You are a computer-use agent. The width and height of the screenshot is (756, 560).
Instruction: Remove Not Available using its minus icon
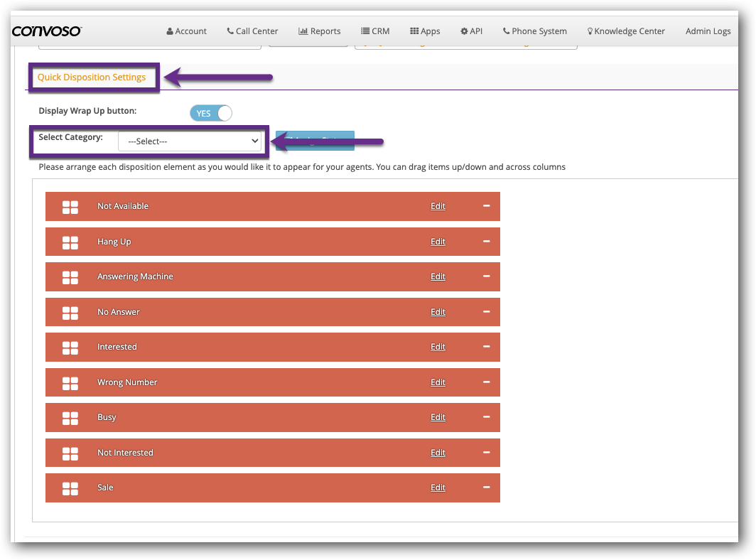click(x=487, y=206)
